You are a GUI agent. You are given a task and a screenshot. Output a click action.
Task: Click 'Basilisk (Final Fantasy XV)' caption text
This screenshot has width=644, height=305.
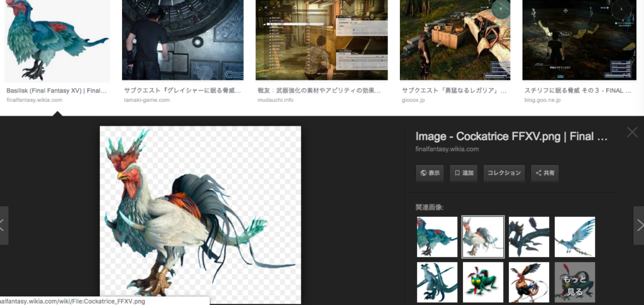point(57,91)
